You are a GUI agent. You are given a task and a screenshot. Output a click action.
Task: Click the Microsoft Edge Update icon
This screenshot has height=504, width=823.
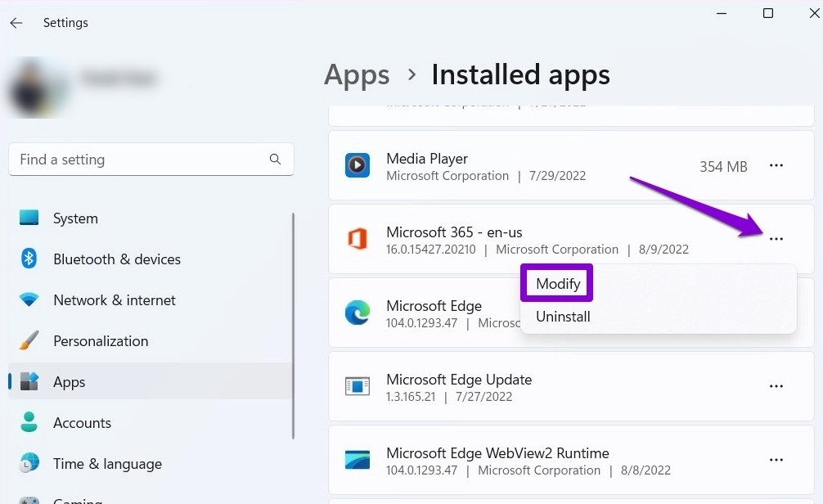(x=358, y=386)
